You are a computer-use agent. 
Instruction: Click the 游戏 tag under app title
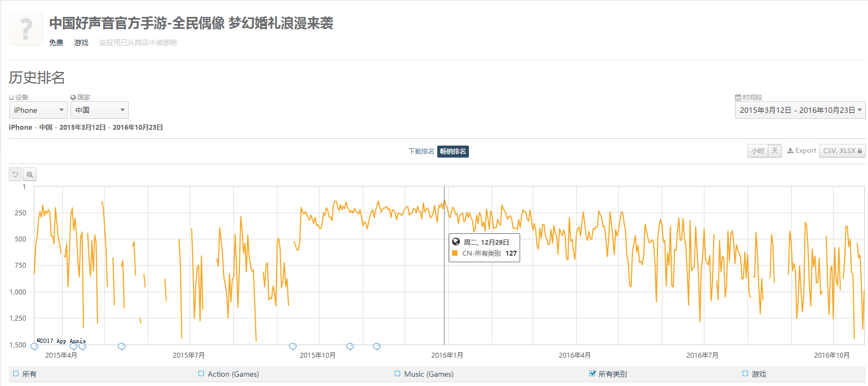(x=81, y=43)
